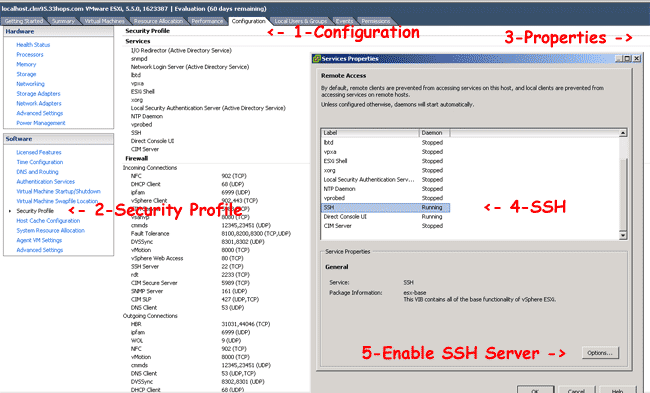650x393 pixels.
Task: Click the OK button in dialog
Action: (535, 390)
